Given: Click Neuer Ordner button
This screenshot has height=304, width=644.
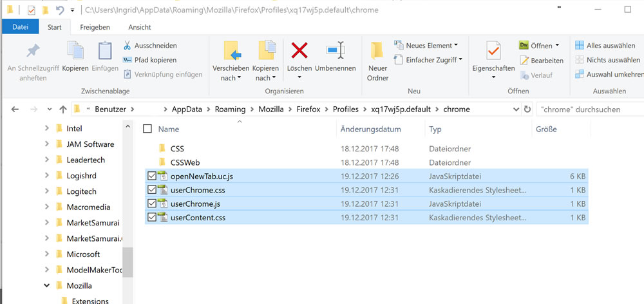Looking at the screenshot, I should [x=377, y=61].
